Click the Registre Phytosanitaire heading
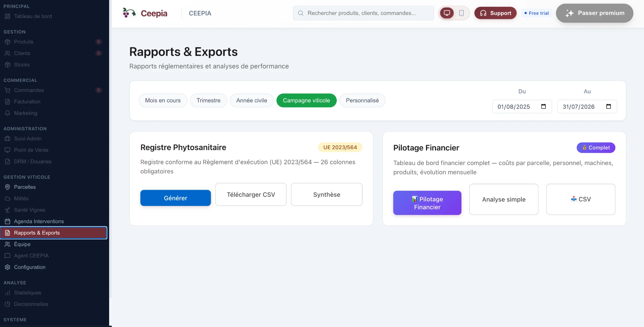Image resolution: width=644 pixels, height=327 pixels. pos(183,147)
